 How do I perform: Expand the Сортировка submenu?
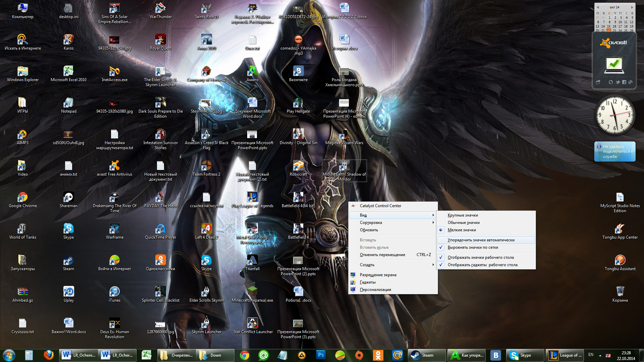pyautogui.click(x=393, y=223)
